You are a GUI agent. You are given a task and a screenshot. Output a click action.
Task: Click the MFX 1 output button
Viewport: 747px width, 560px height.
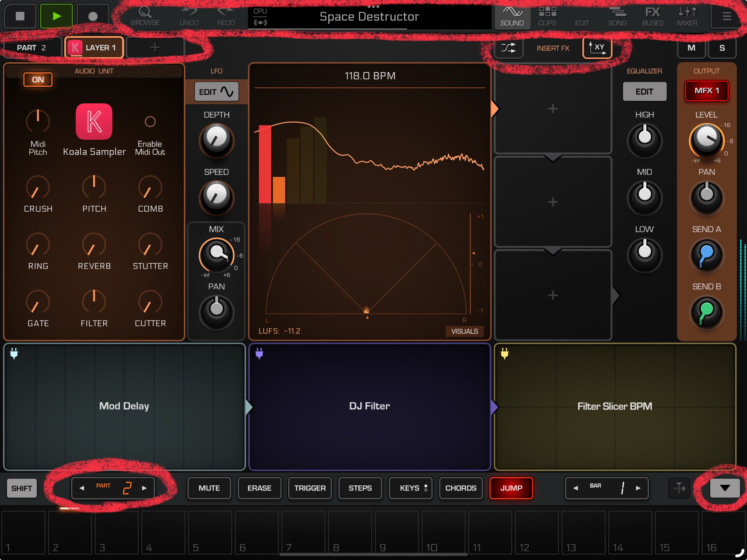click(707, 91)
